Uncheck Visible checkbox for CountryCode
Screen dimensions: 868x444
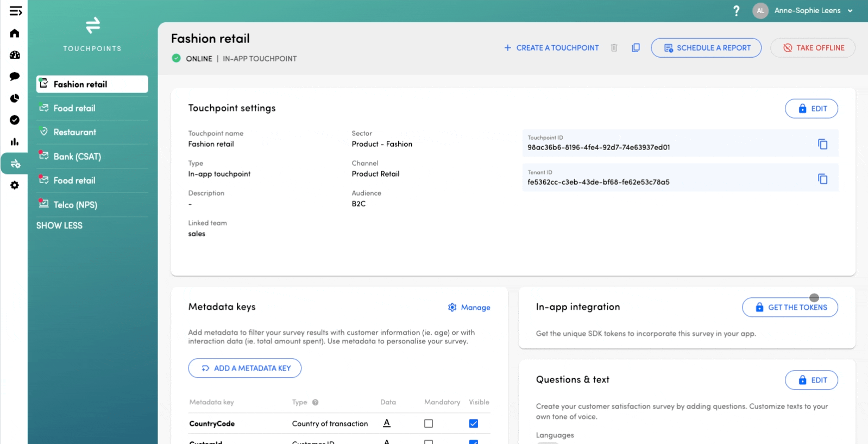(474, 423)
